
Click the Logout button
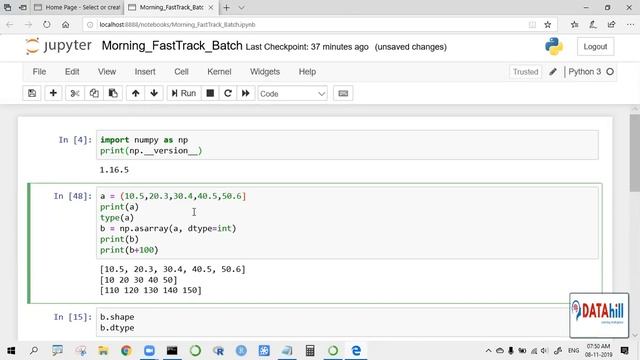pyautogui.click(x=595, y=47)
